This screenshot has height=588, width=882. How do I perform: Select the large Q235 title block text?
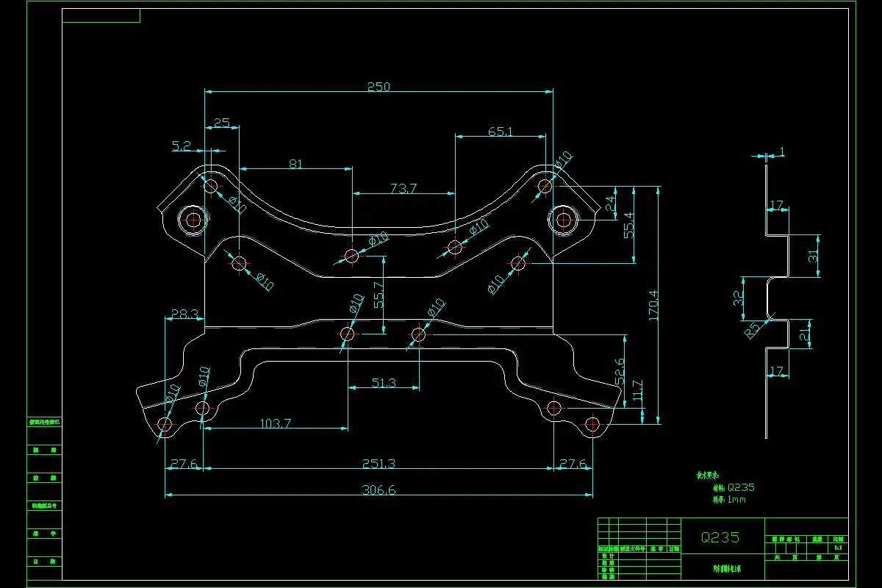point(720,537)
